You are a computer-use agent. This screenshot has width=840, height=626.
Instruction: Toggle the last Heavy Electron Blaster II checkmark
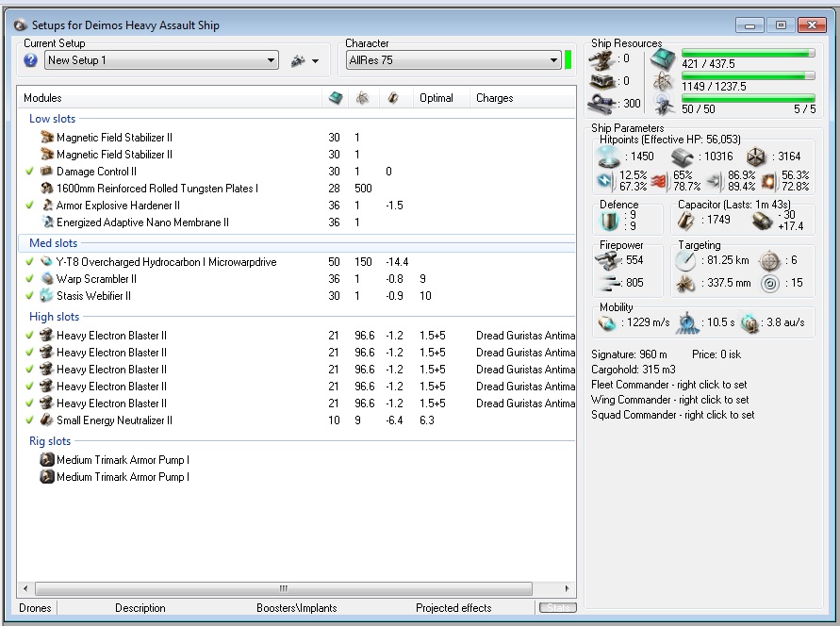[x=29, y=404]
